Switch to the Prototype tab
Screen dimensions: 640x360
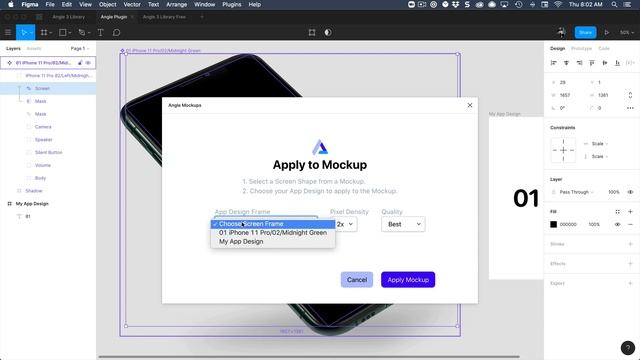[x=581, y=49]
